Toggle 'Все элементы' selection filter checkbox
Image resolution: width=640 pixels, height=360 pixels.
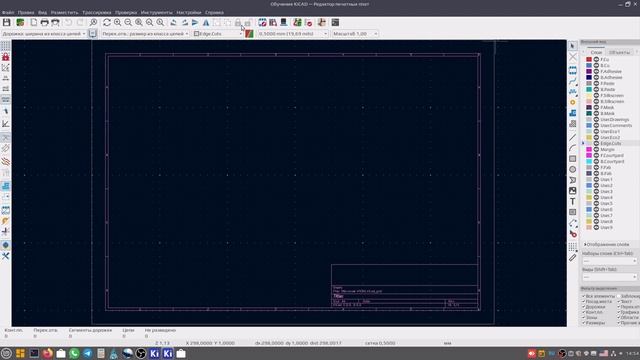click(584, 296)
